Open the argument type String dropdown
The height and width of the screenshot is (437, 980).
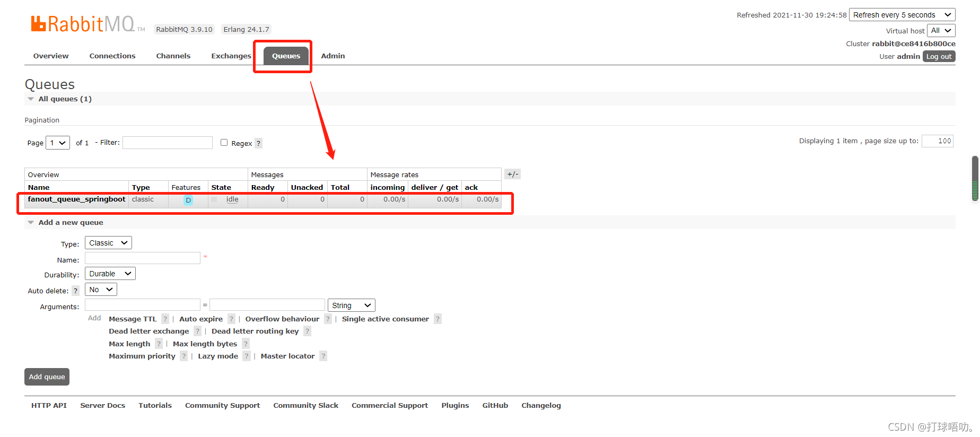coord(352,305)
